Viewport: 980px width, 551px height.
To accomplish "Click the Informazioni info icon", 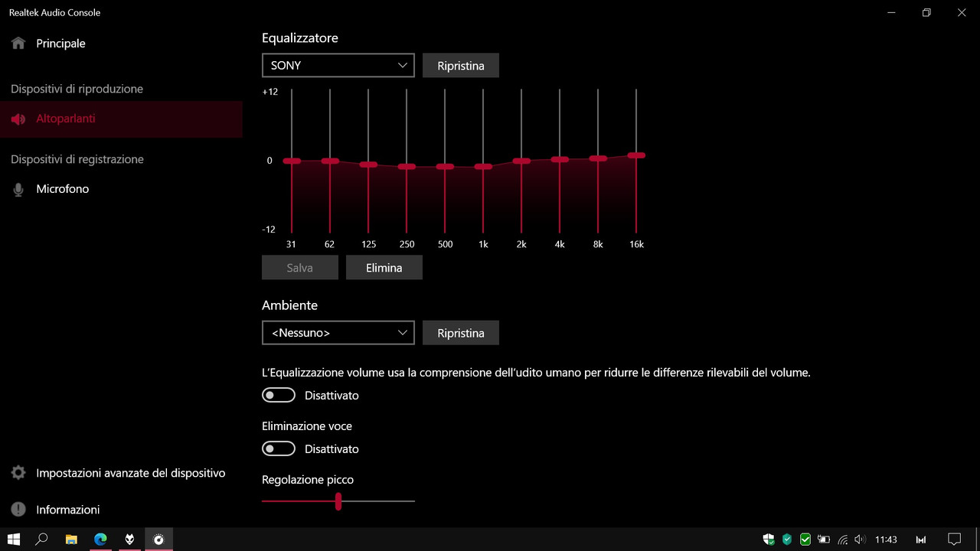I will [18, 510].
